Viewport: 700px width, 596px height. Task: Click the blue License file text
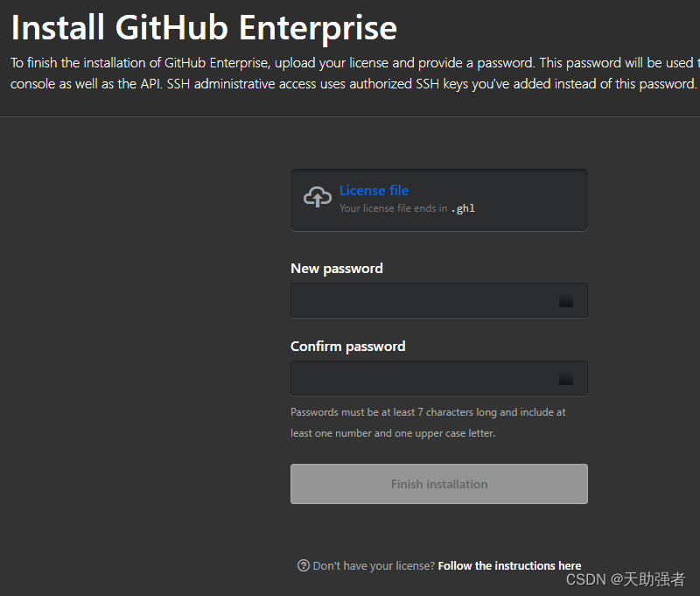[x=374, y=190]
